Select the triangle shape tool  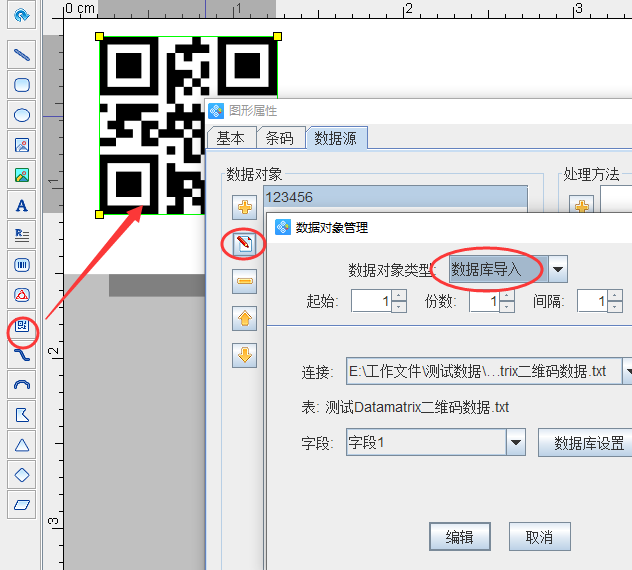pos(21,445)
